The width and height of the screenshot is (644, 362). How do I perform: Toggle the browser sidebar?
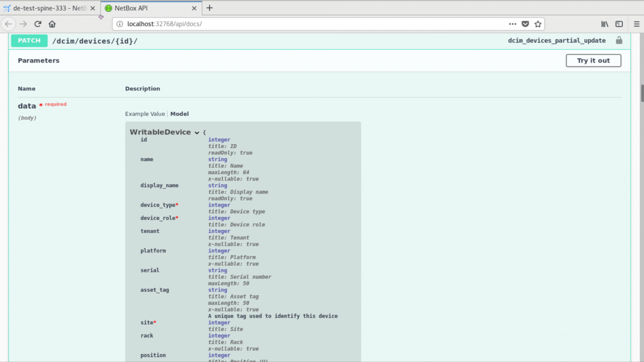point(619,24)
